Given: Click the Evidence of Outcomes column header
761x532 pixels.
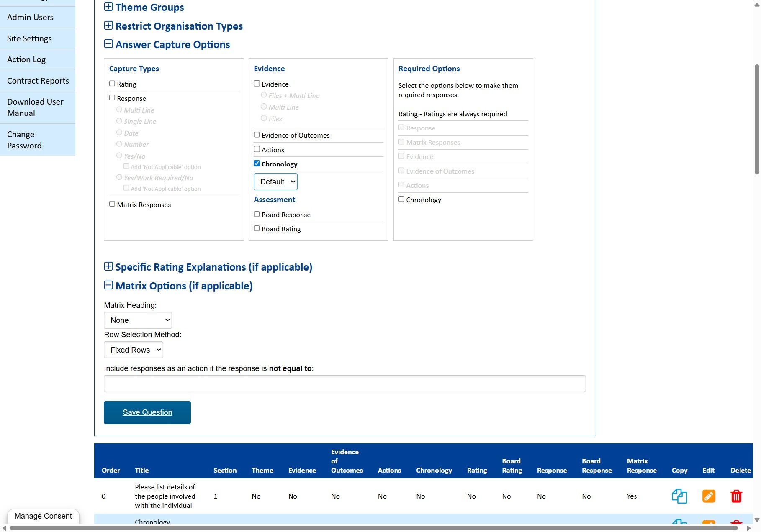Looking at the screenshot, I should pyautogui.click(x=347, y=461).
